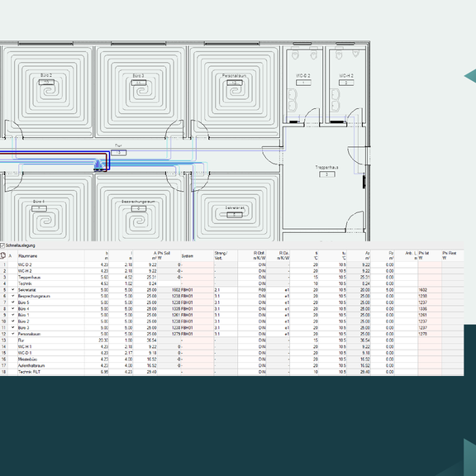Click the Flur room number tag
Screen dimensions: 476x476
118,153
